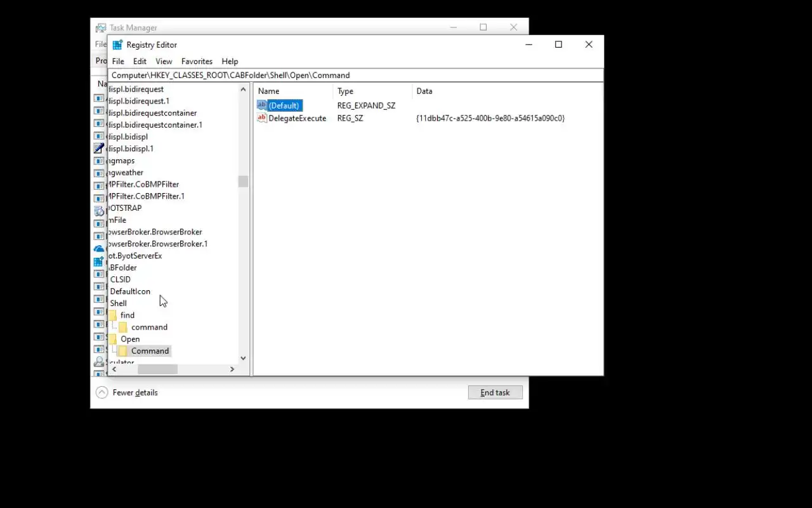Select the bidispl.bidirequestcontainer.1 entry
This screenshot has height=508, width=812.
click(155, 125)
